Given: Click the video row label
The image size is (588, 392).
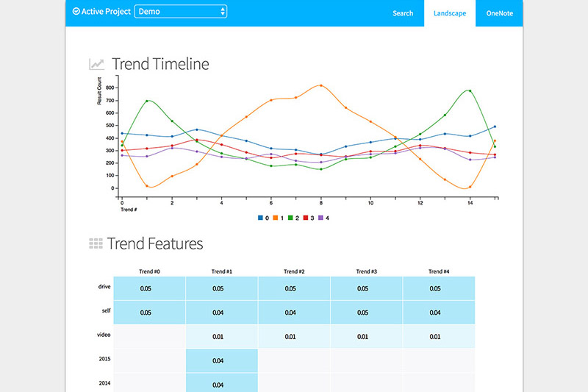Looking at the screenshot, I should click(104, 336).
